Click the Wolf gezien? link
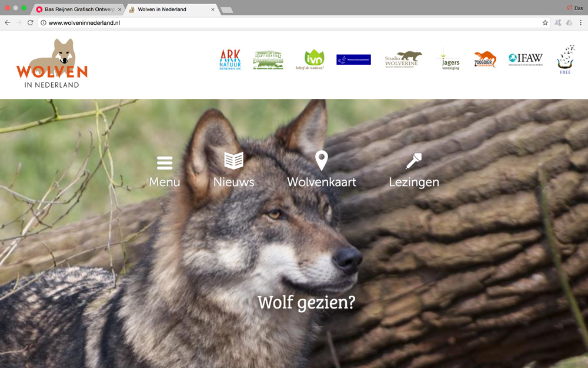The image size is (588, 368). pyautogui.click(x=306, y=303)
